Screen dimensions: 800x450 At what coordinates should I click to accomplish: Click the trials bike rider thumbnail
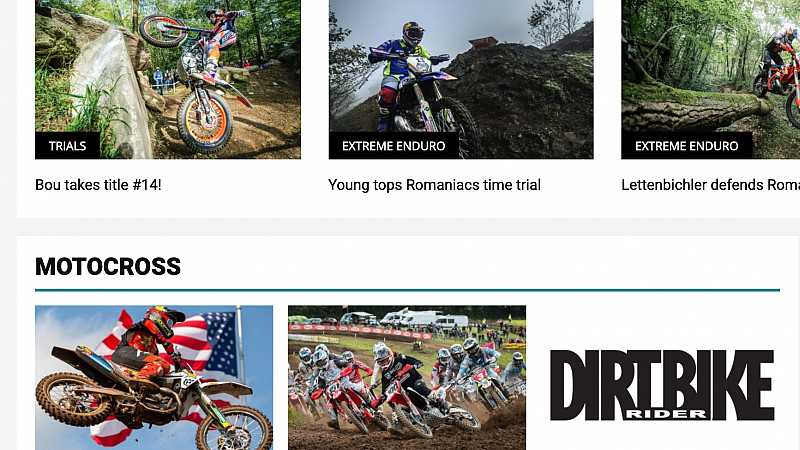click(x=168, y=80)
